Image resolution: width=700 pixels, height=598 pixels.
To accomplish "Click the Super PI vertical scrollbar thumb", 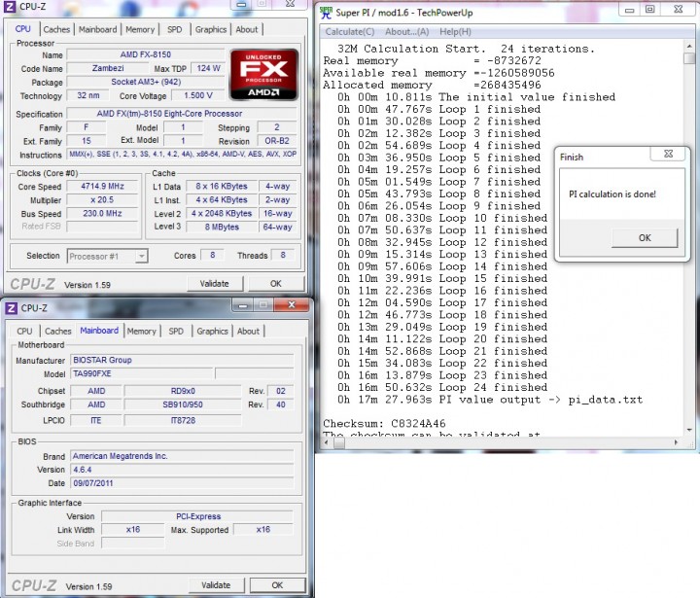I will pos(689,58).
